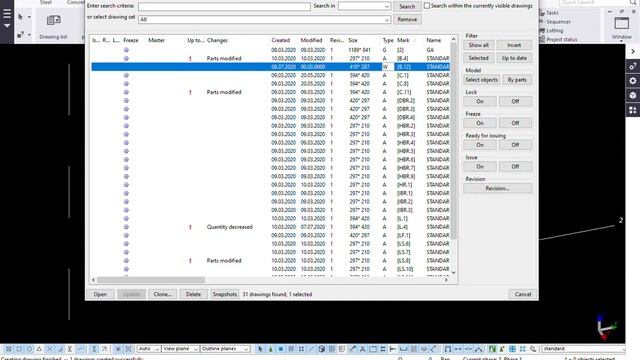This screenshot has width=640, height=360.
Task: Expand the side pane chevron arrow
Action: pyautogui.click(x=633, y=51)
